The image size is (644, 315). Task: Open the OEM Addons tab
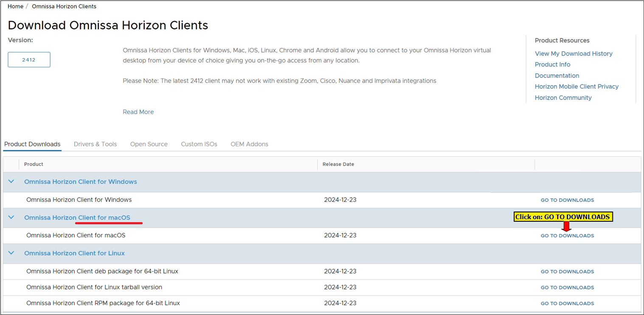click(250, 144)
